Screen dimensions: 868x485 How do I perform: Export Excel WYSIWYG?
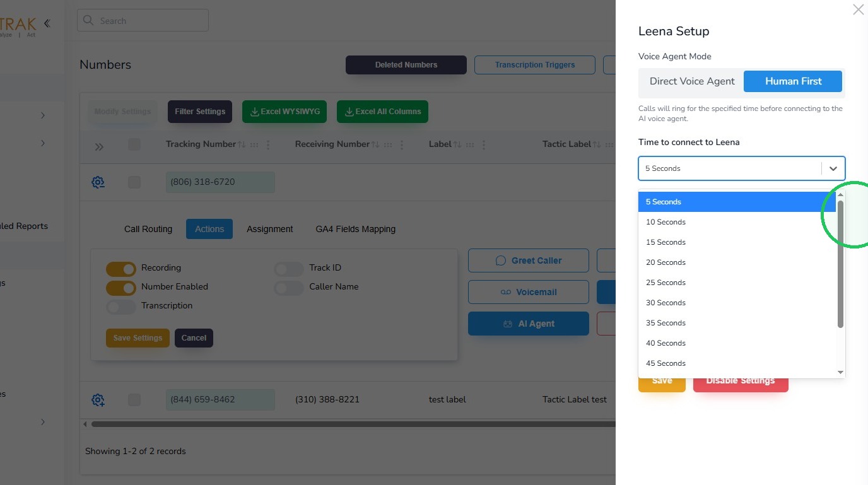point(285,112)
